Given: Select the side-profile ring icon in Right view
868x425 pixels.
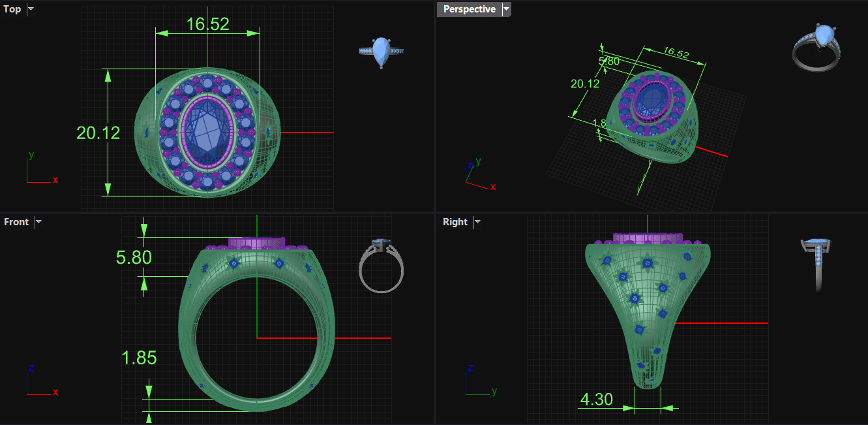Looking at the screenshot, I should (x=816, y=262).
